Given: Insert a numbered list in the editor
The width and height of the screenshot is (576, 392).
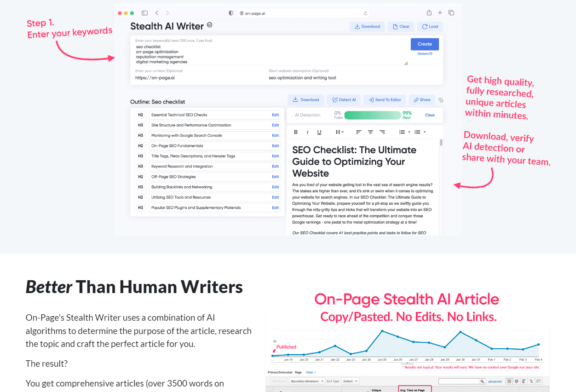Looking at the screenshot, I should click(402, 132).
